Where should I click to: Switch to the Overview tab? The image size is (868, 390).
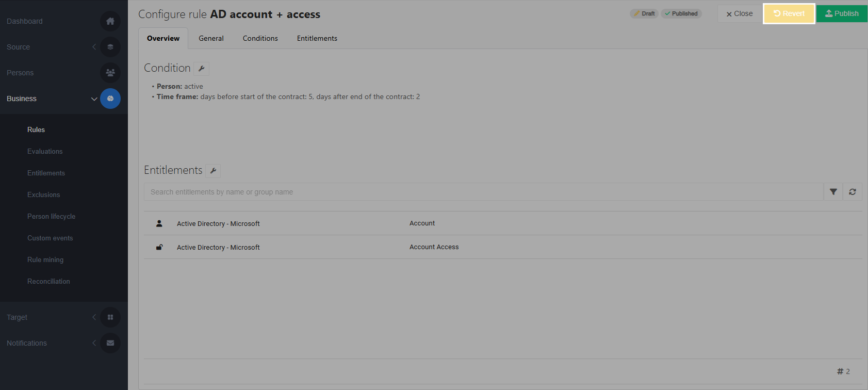click(163, 38)
